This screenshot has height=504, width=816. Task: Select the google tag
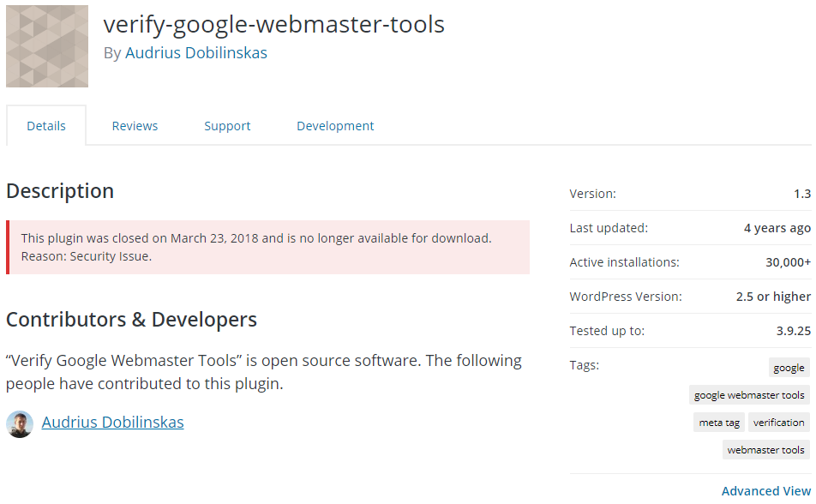[789, 368]
